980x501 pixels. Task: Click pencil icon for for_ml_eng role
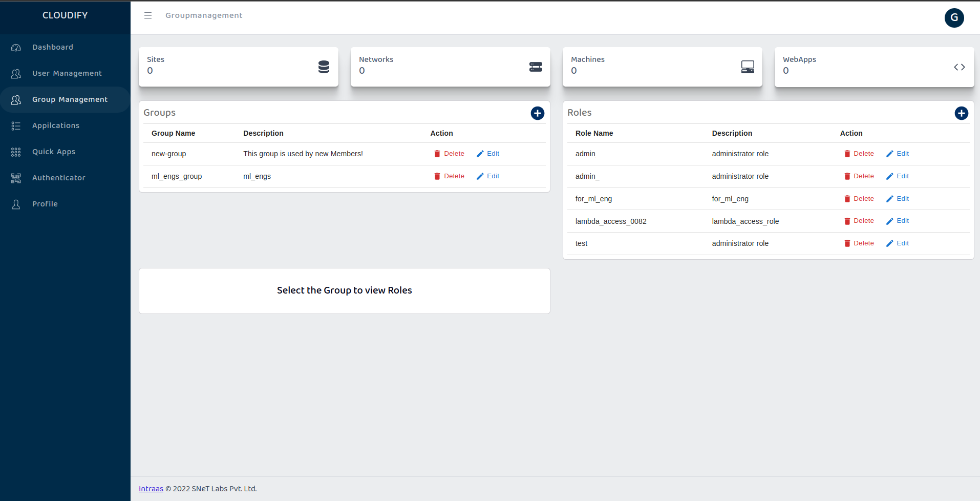click(x=889, y=199)
